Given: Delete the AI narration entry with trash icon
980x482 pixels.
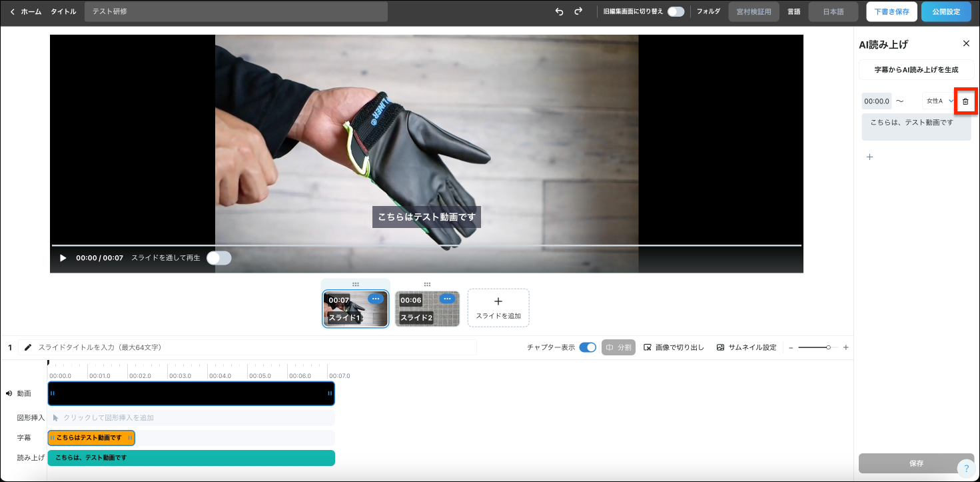Looking at the screenshot, I should [x=965, y=101].
